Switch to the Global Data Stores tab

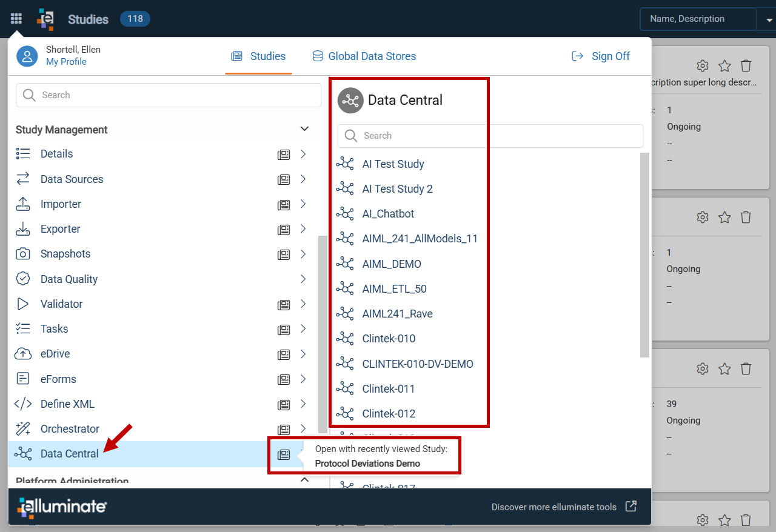pyautogui.click(x=364, y=56)
